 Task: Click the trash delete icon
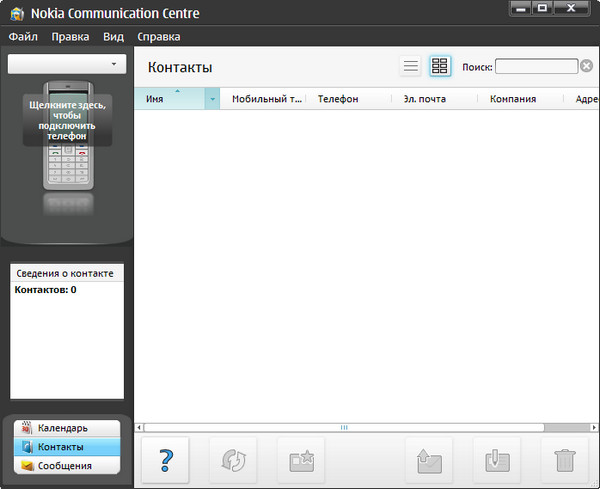click(565, 460)
